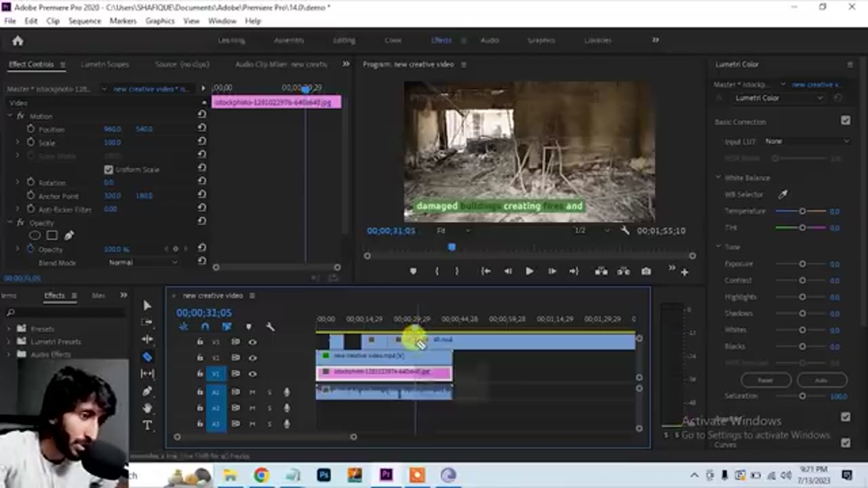Switch to the Lumetri Scopes tab
This screenshot has width=868, height=488.
tap(104, 64)
